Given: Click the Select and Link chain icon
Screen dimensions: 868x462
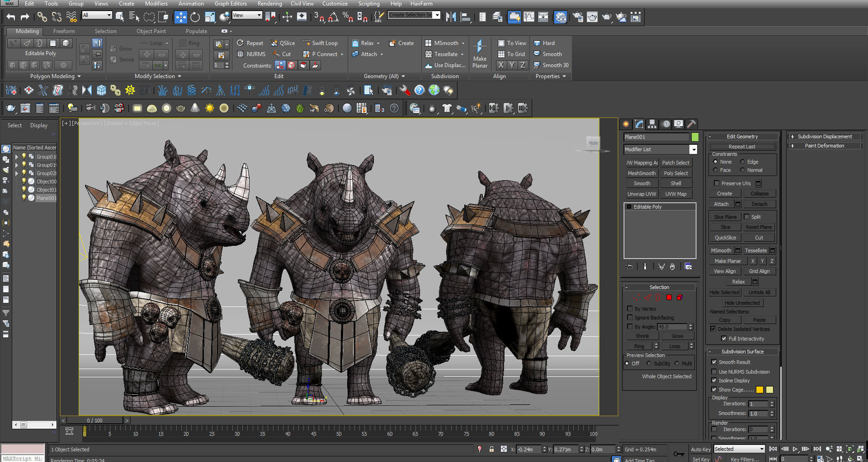Looking at the screenshot, I should tap(42, 17).
